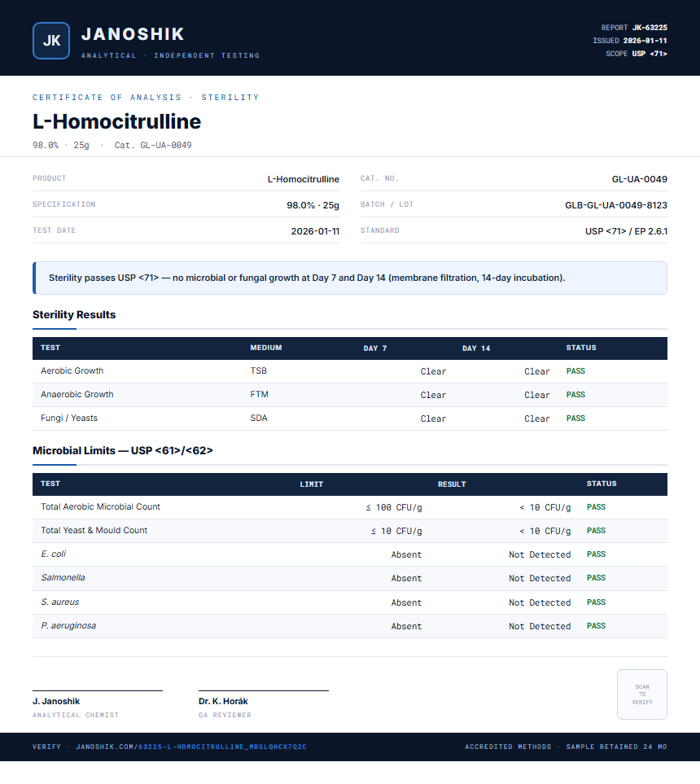Click the J. Janoshik signature name
Viewport: 700px width, 784px height.
[x=56, y=702]
